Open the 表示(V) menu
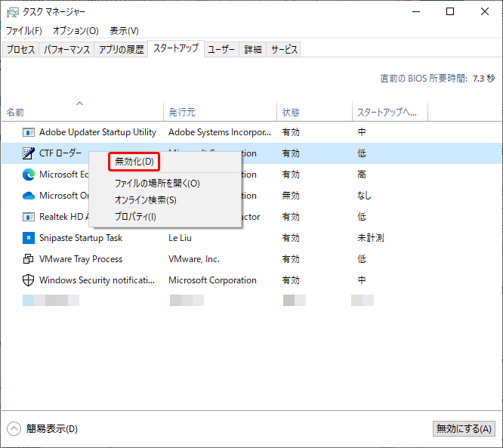503x448 pixels. [x=124, y=31]
